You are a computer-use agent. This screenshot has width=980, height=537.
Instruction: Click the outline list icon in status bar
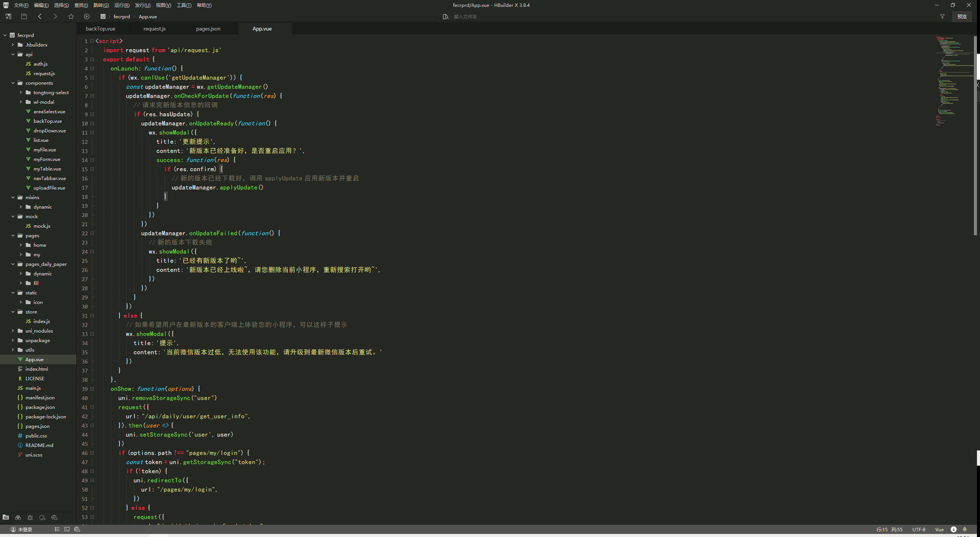click(57, 529)
